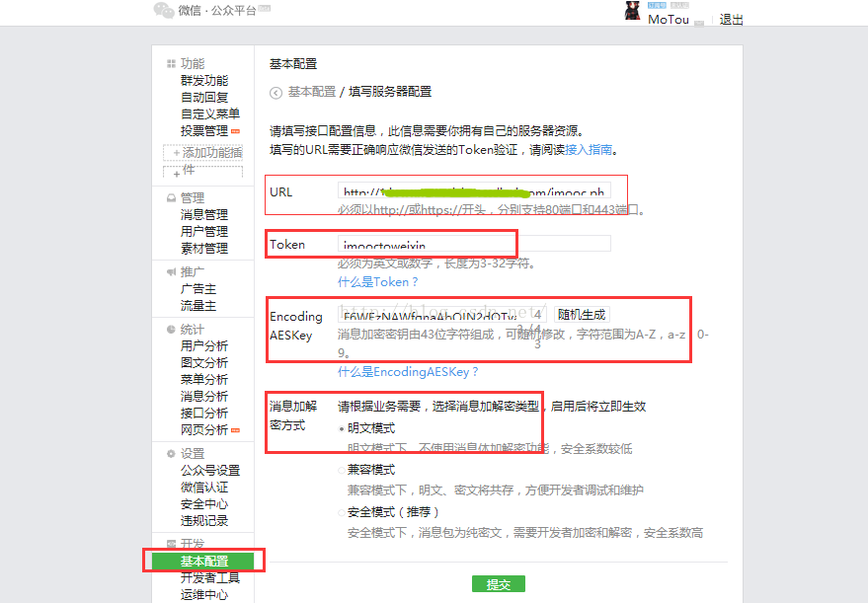Choose 安全模式（推荐） encryption option
This screenshot has width=868, height=603.
click(343, 513)
